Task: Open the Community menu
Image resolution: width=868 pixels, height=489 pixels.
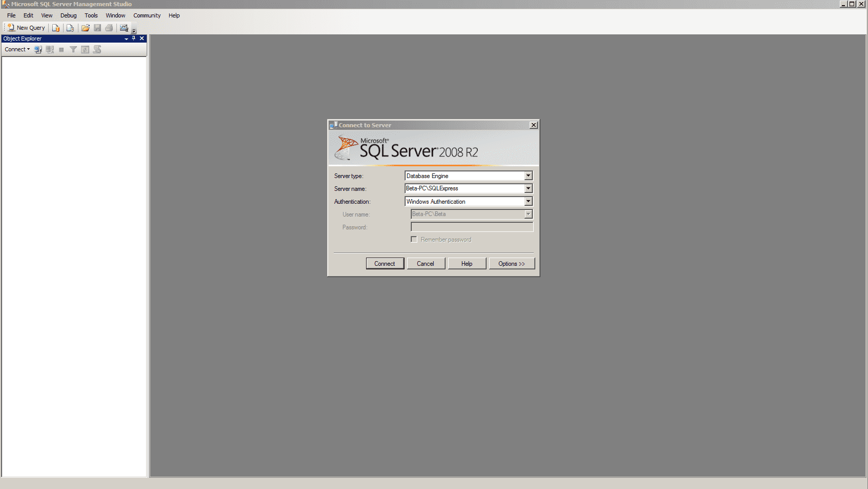Action: click(x=147, y=15)
